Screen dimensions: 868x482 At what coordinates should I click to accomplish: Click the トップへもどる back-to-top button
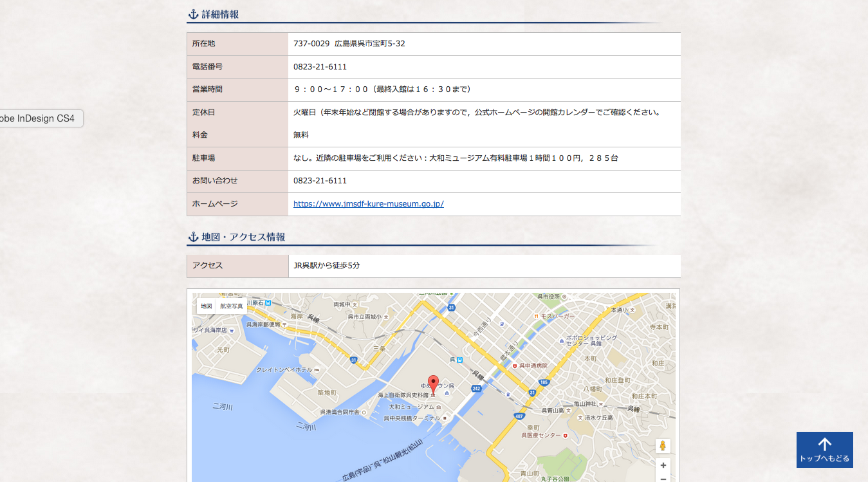825,450
